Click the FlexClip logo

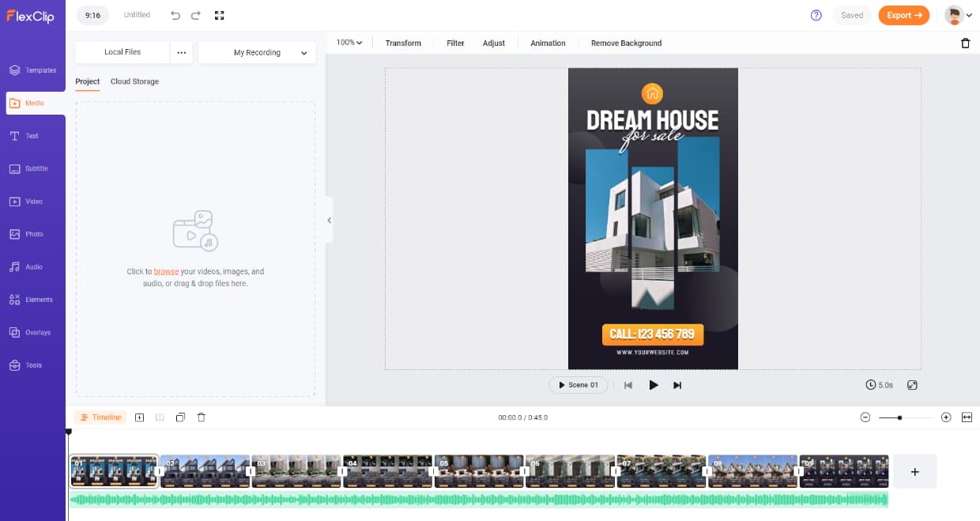31,15
